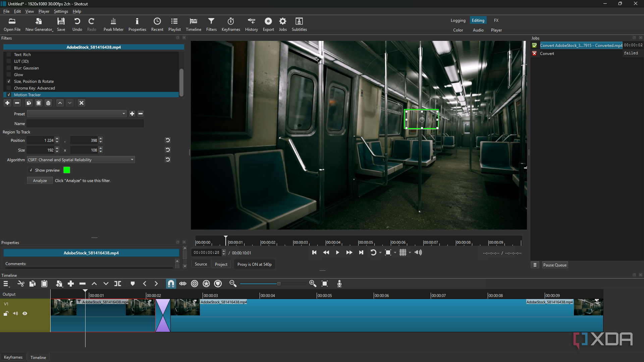Image resolution: width=644 pixels, height=362 pixels.
Task: Move the filter up in list
Action: (60, 103)
